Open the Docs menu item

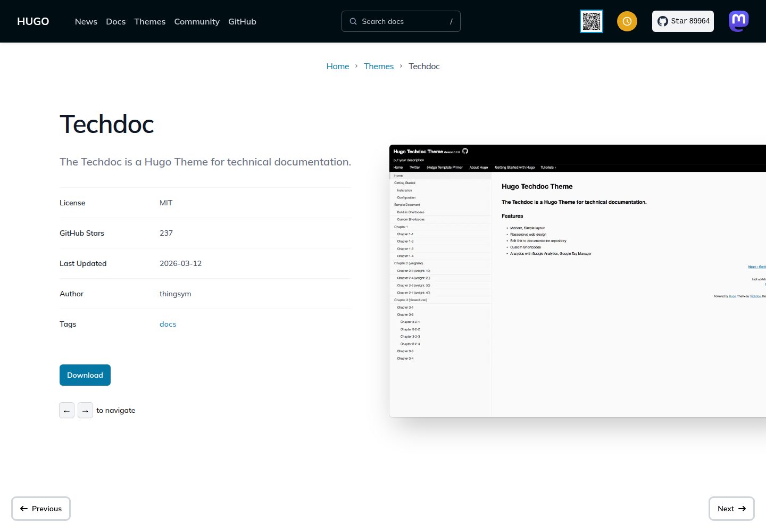pos(116,21)
